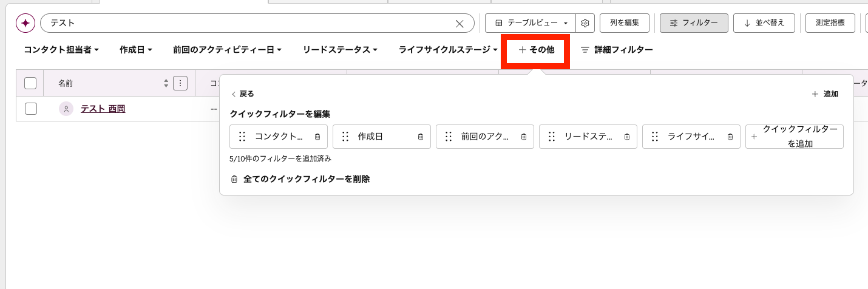868x289 pixels.
Task: Select all rows with header checkbox
Action: [30, 83]
